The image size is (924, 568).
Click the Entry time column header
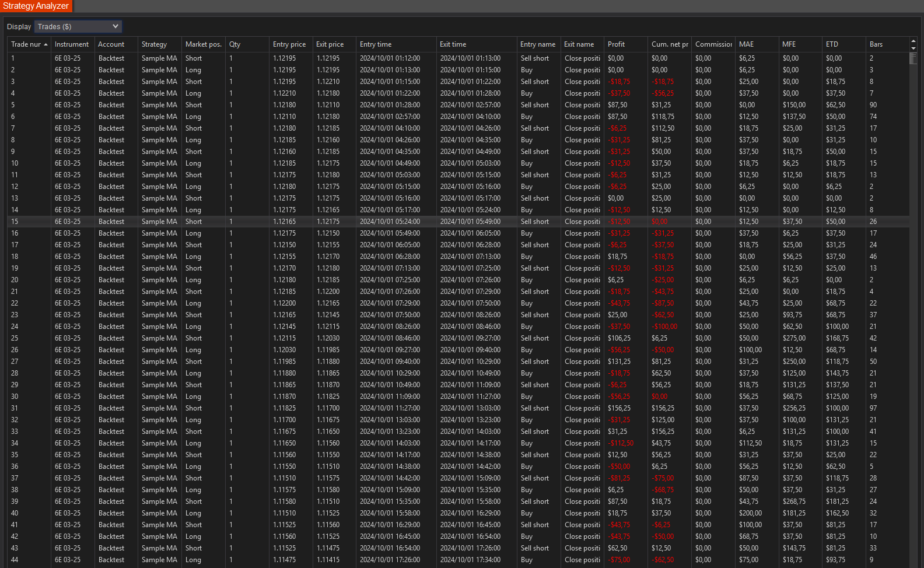[x=396, y=44]
